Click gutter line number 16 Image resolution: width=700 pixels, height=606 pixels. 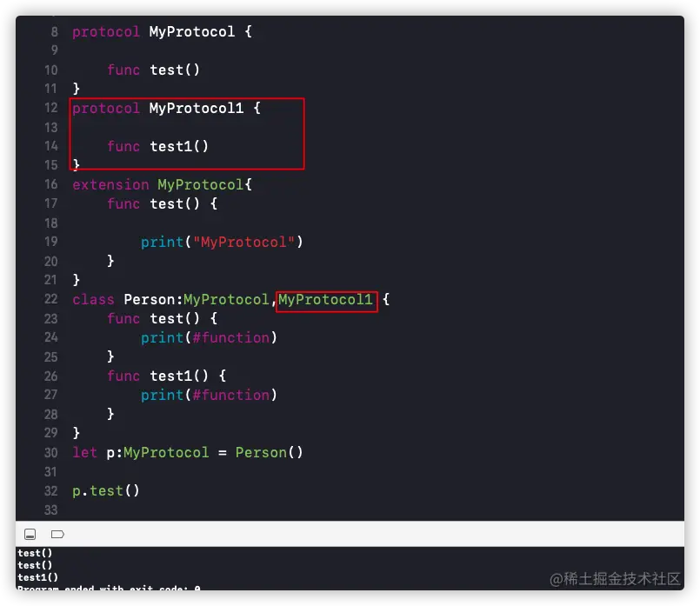coord(51,184)
